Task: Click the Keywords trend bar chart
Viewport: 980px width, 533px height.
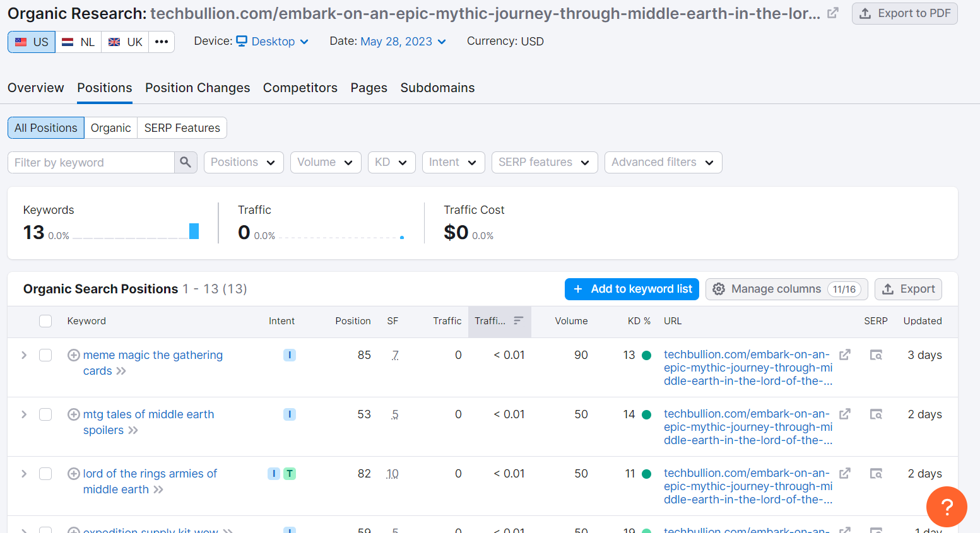Action: (x=136, y=231)
